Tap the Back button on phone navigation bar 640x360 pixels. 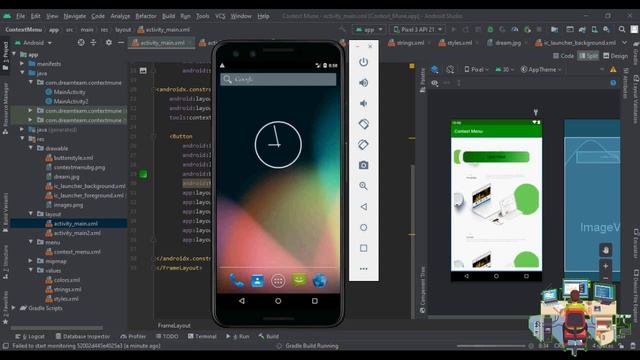pyautogui.click(x=242, y=301)
